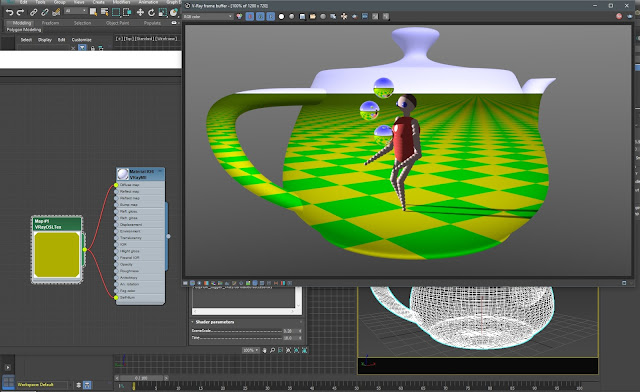Click the red stop render icon in frame buffer

point(619,16)
